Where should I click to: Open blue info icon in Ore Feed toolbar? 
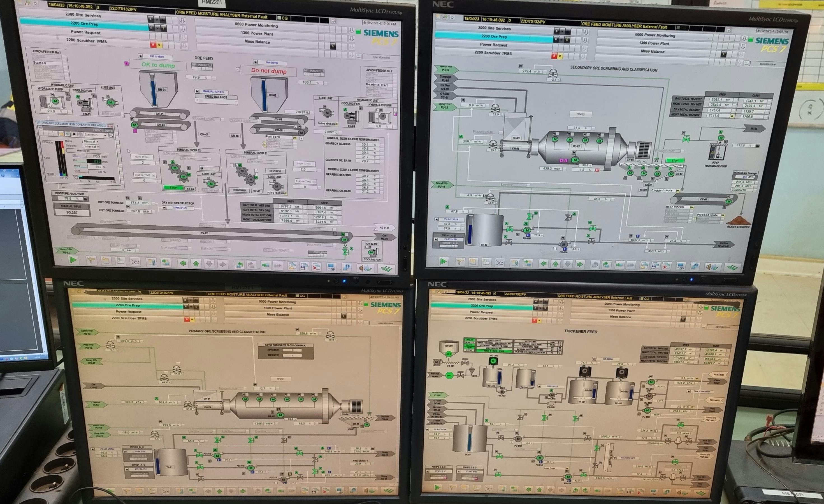tap(347, 267)
